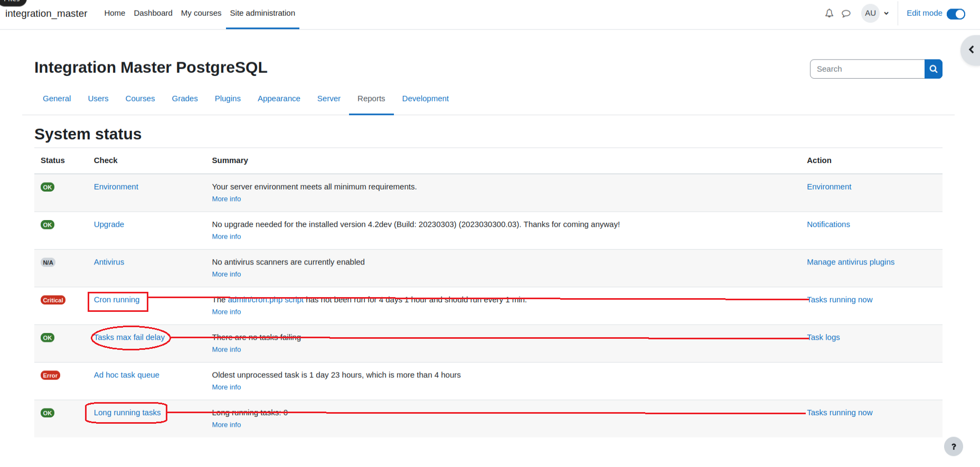980x467 pixels.
Task: Click More info under Cron running summary
Action: point(227,312)
